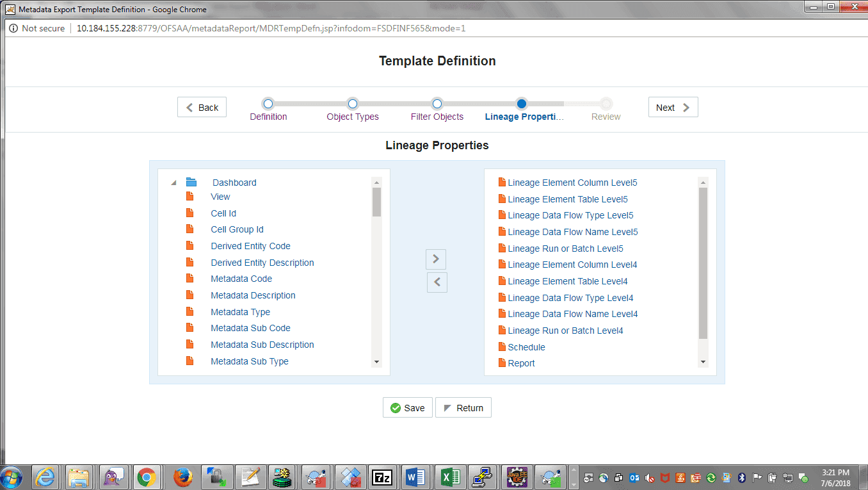The image size is (868, 490).
Task: Click the Dashboard folder icon
Action: coord(191,181)
